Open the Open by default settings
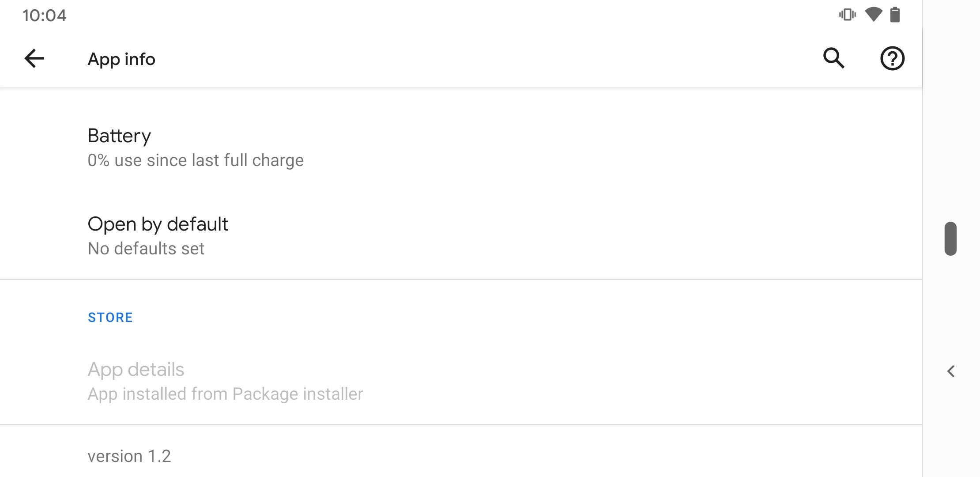The height and width of the screenshot is (477, 980). pyautogui.click(x=461, y=235)
